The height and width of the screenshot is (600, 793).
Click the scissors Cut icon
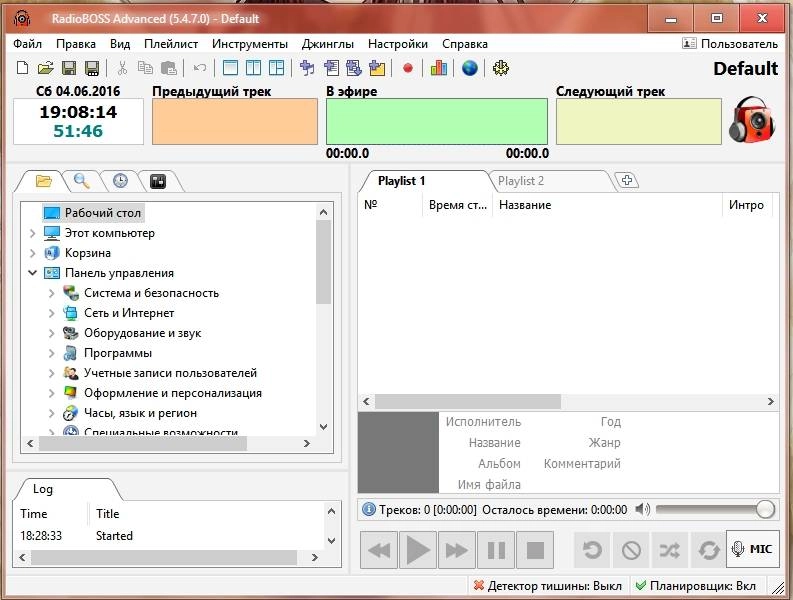(122, 68)
